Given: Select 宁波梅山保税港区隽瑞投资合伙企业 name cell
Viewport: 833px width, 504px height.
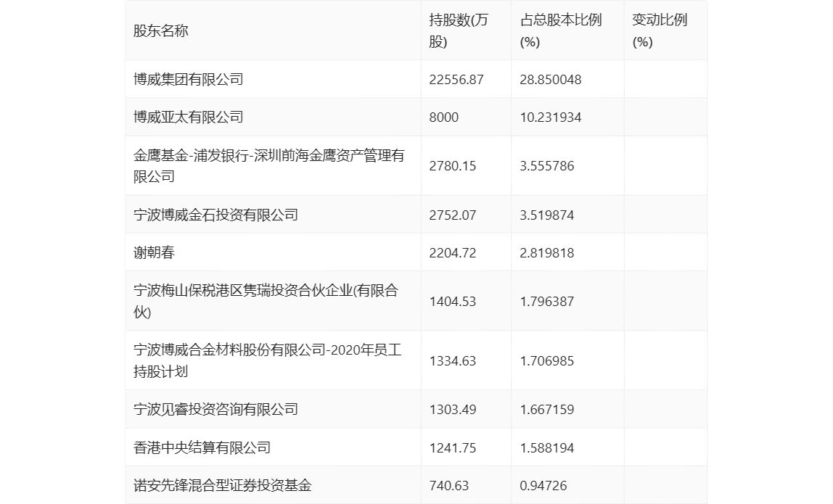Looking at the screenshot, I should click(266, 301).
